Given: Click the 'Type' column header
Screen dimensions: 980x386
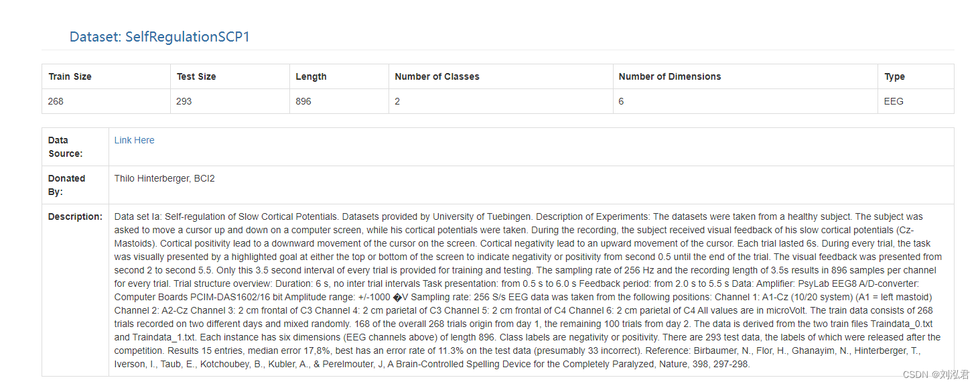Looking at the screenshot, I should tap(894, 76).
